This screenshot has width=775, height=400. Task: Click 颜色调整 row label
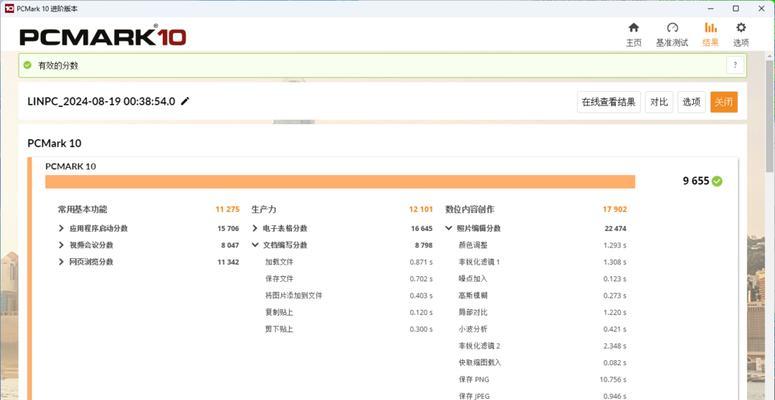[473, 245]
